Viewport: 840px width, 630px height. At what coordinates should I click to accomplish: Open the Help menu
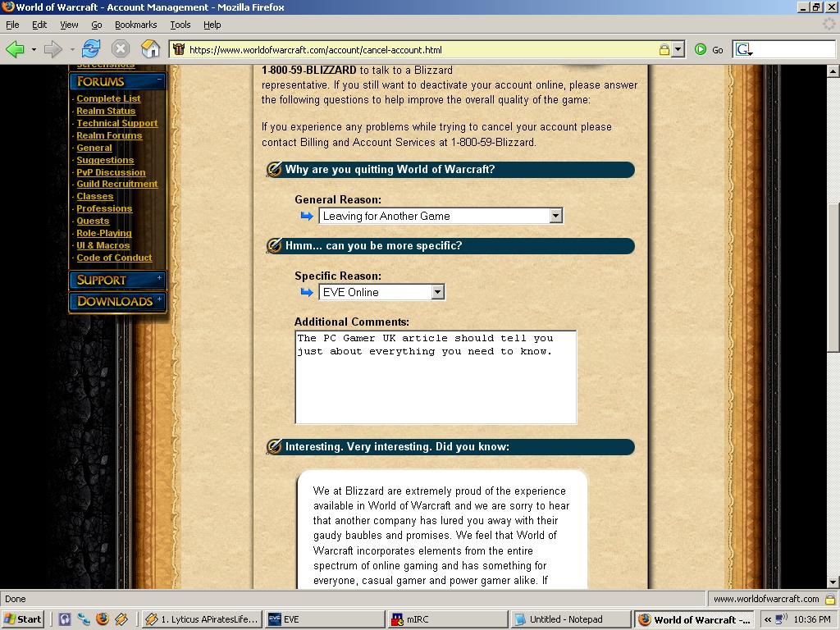[212, 25]
